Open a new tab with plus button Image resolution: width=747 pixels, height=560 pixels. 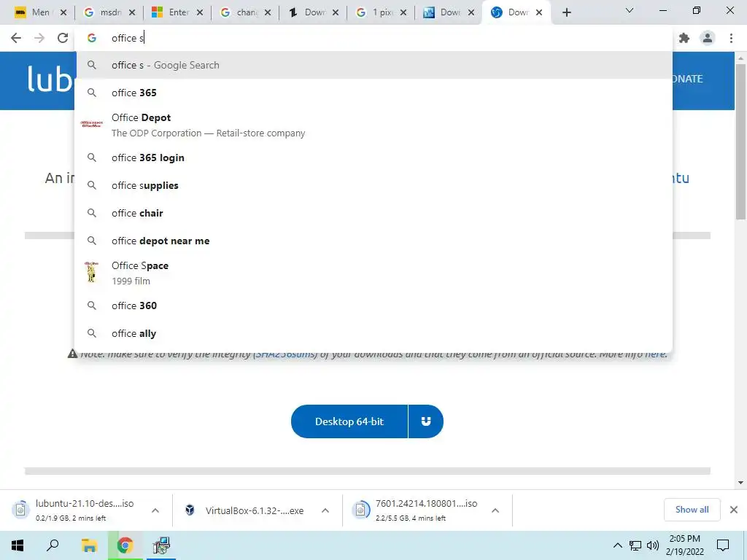pos(566,12)
